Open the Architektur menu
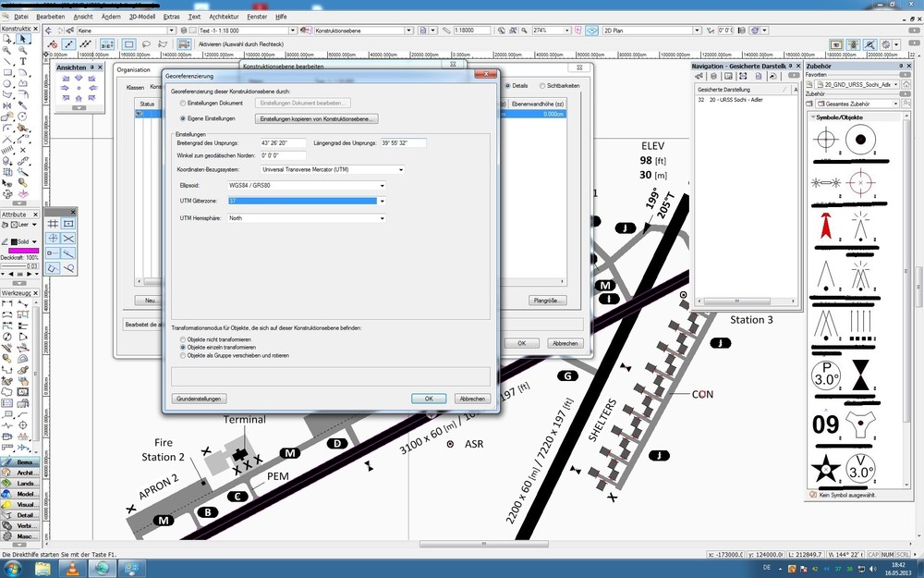Viewport: 924px width, 578px height. coord(224,17)
